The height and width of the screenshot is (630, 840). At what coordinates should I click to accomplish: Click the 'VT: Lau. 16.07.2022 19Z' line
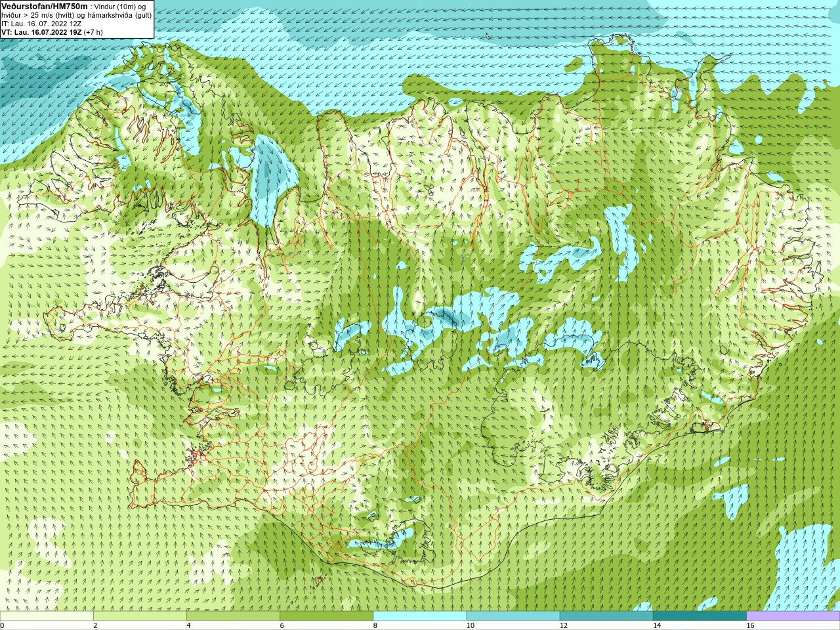coord(41,31)
